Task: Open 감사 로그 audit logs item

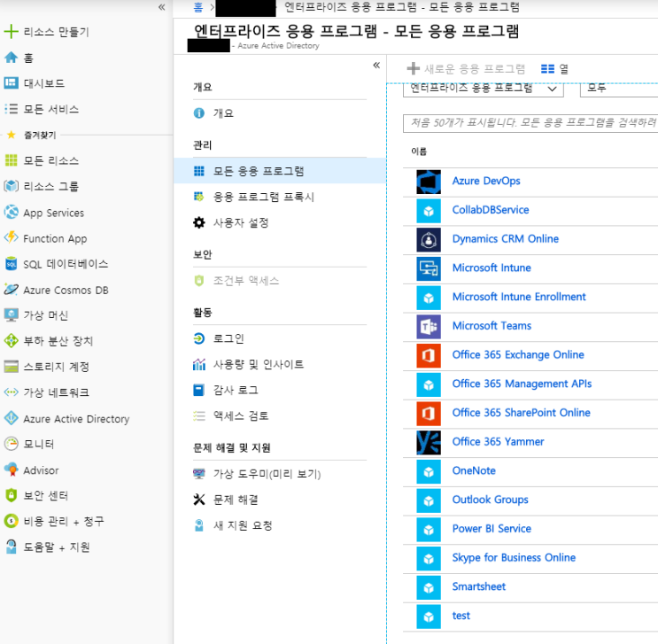Action: click(x=280, y=390)
